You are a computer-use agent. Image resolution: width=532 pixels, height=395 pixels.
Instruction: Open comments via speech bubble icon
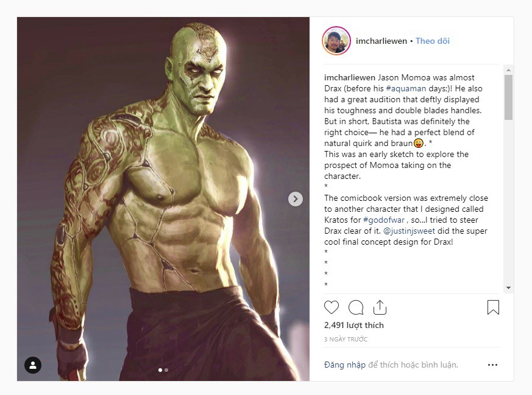click(x=356, y=307)
